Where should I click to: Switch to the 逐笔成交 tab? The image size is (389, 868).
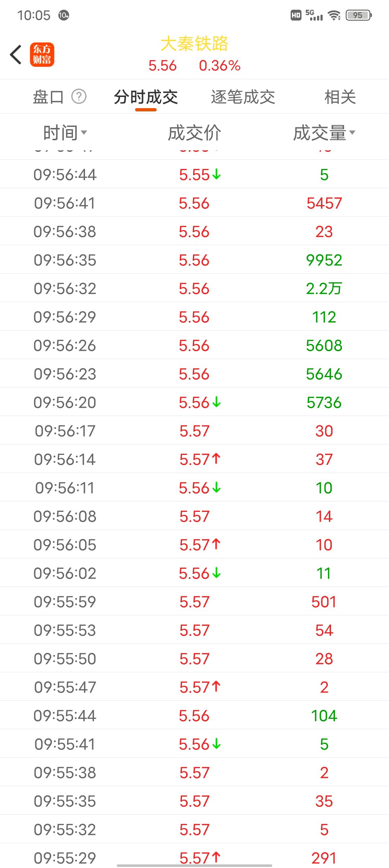[x=243, y=97]
